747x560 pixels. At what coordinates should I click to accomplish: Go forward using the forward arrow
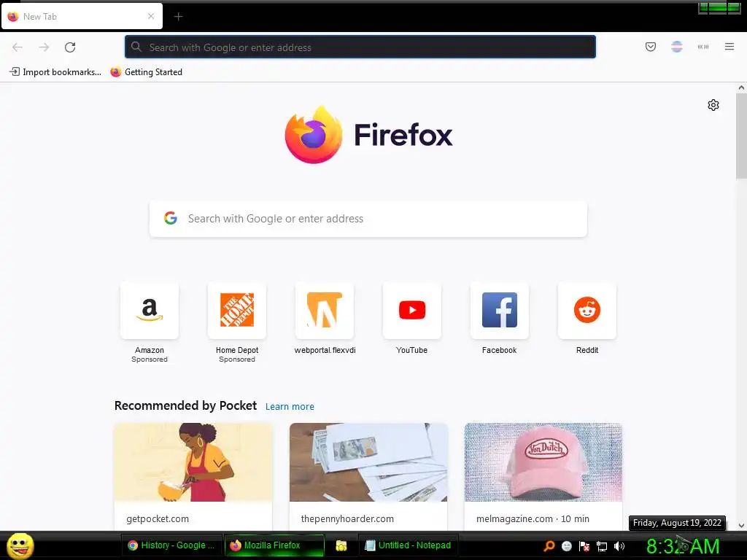tap(44, 47)
